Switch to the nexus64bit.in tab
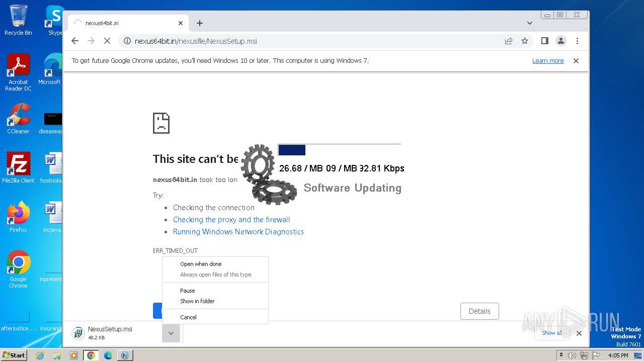644x362 pixels. [x=128, y=23]
